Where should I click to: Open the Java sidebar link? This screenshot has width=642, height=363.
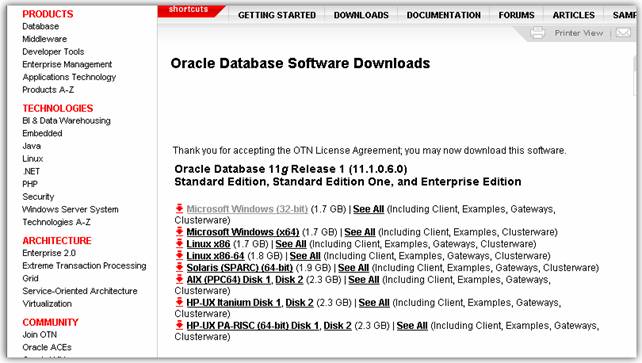point(32,146)
